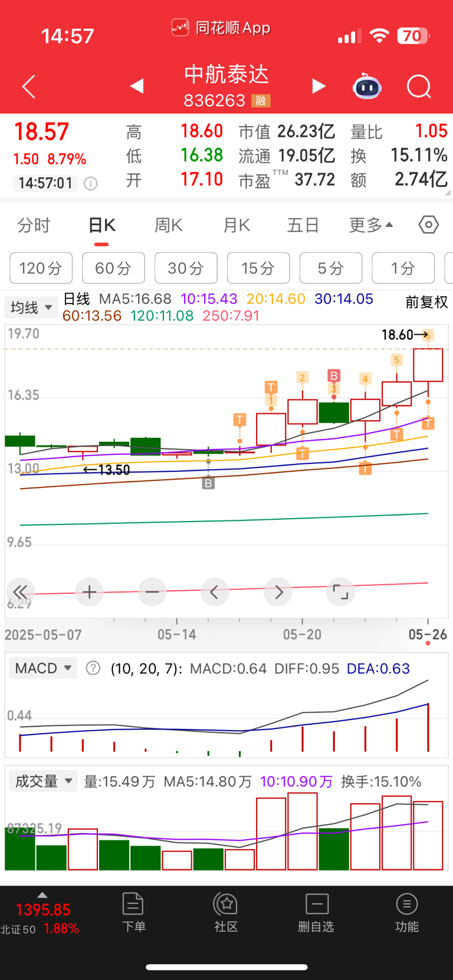Viewport: 453px width, 980px height.
Task: Tap the 流通 19.05亿 value
Action: (x=287, y=156)
